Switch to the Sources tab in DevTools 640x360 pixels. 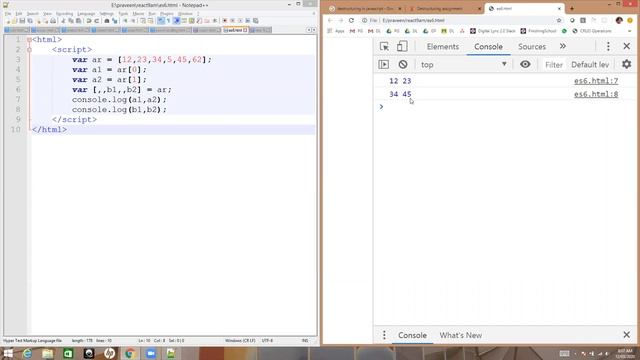532,47
